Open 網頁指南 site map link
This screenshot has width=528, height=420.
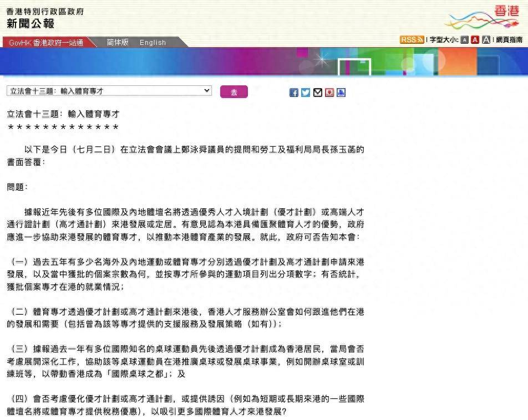(510, 40)
